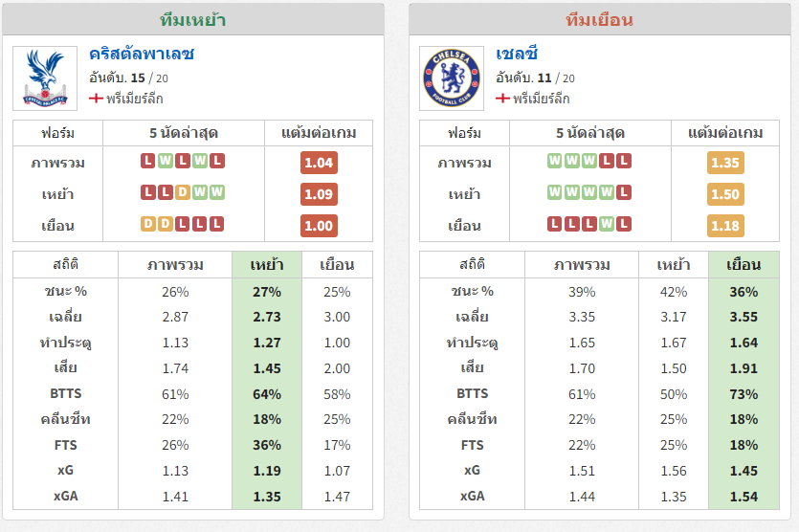799x532 pixels.
Task: Select the D badge in Palace home form
Action: pyautogui.click(x=183, y=192)
